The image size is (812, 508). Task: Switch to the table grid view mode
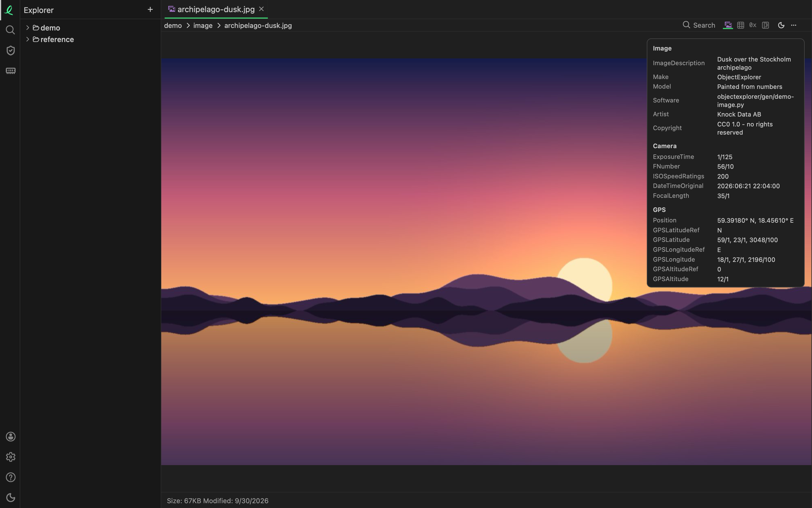741,25
